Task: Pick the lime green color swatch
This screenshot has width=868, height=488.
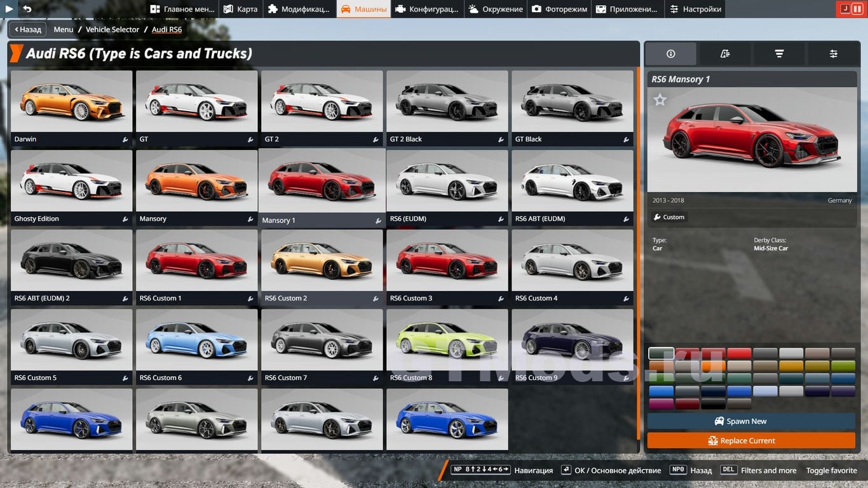Action: coord(843,366)
